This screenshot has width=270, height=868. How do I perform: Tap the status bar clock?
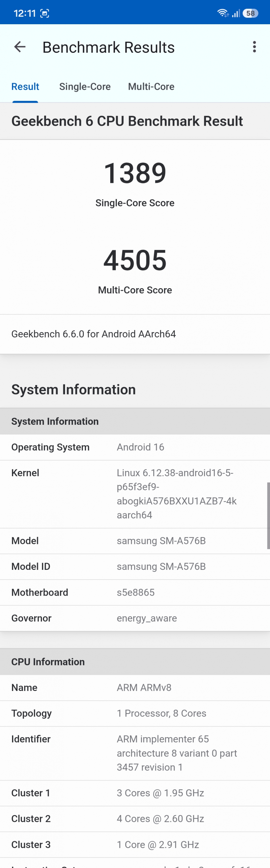coord(25,14)
